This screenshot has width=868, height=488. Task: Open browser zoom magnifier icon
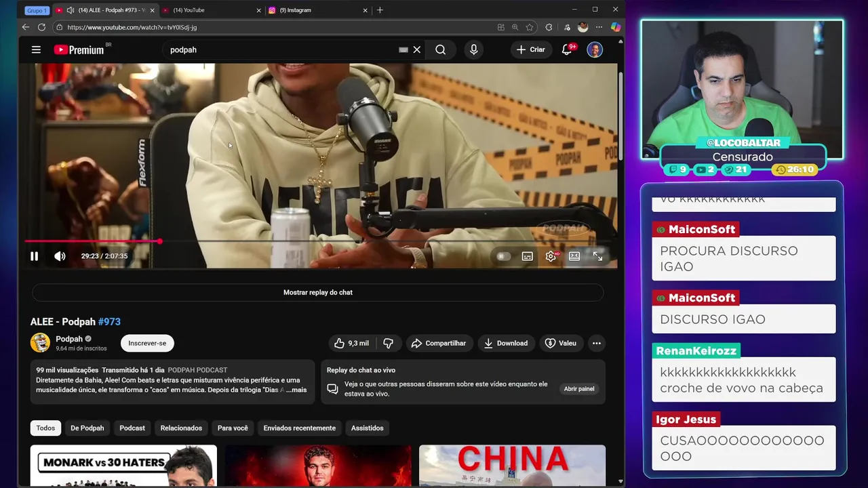tap(515, 27)
